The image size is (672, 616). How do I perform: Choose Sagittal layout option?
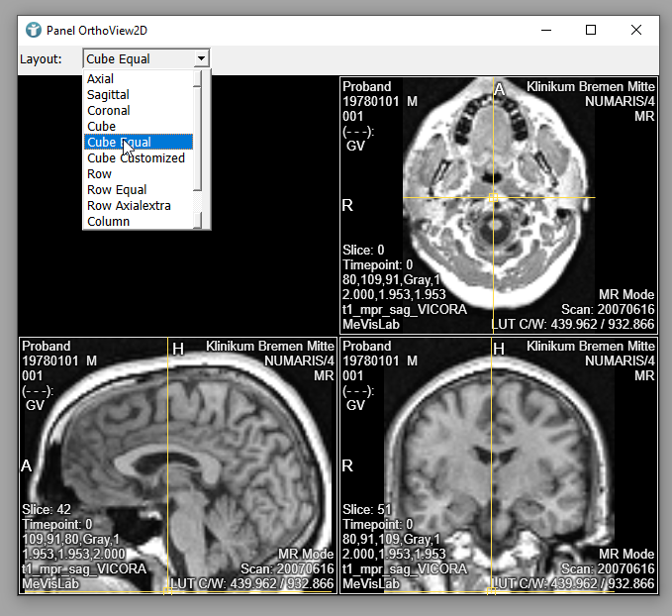pyautogui.click(x=108, y=95)
